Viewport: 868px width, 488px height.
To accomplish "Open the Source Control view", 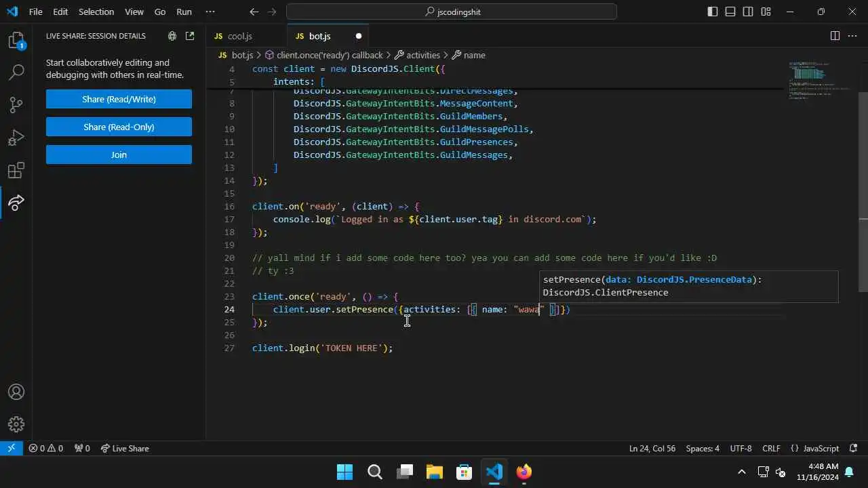I will coord(16,104).
